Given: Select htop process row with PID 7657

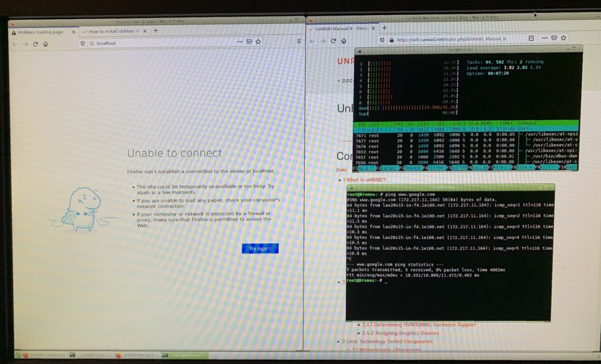Looking at the screenshot, I should (x=466, y=157).
